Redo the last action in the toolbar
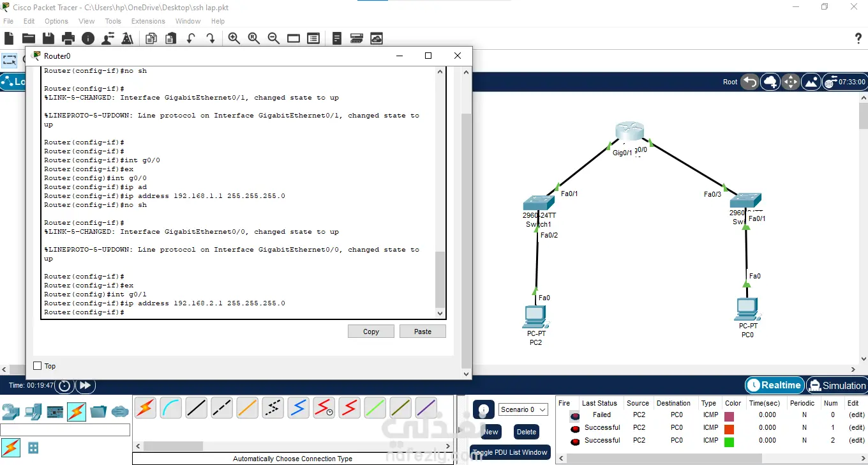 point(211,38)
